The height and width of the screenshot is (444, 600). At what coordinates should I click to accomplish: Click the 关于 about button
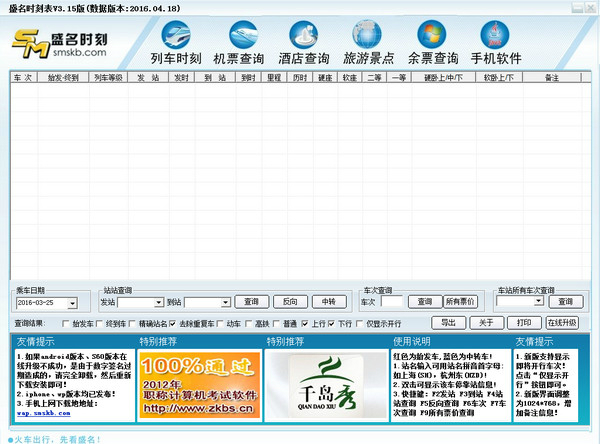486,323
